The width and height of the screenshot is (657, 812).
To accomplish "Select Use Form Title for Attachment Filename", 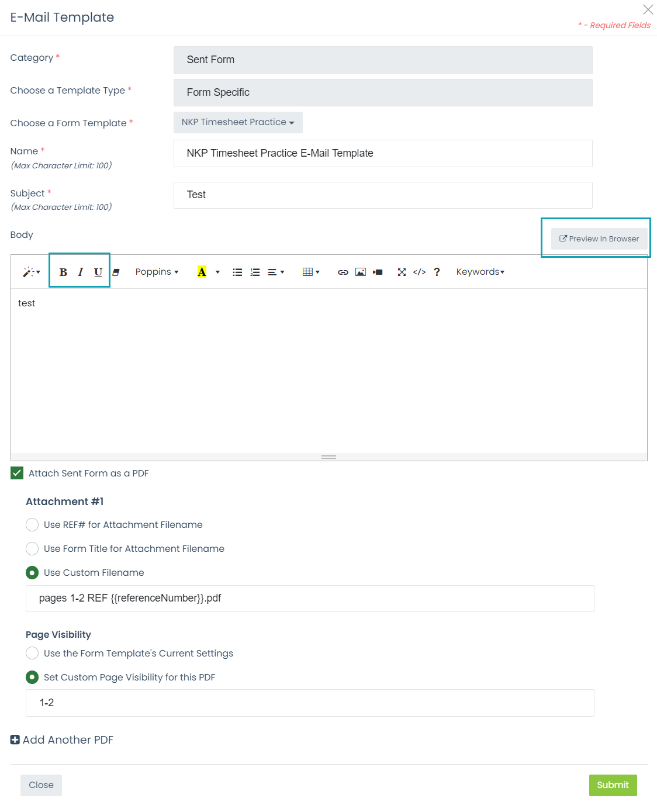I will 32,548.
